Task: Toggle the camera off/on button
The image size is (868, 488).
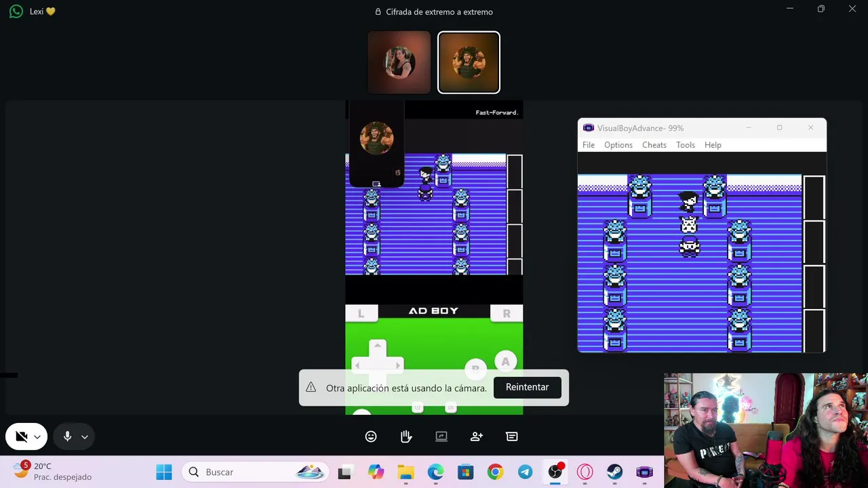Action: click(21, 437)
